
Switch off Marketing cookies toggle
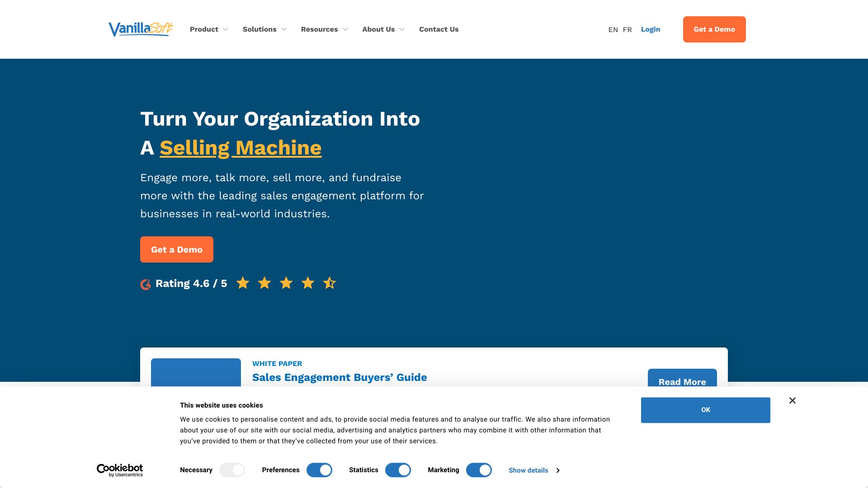[479, 470]
